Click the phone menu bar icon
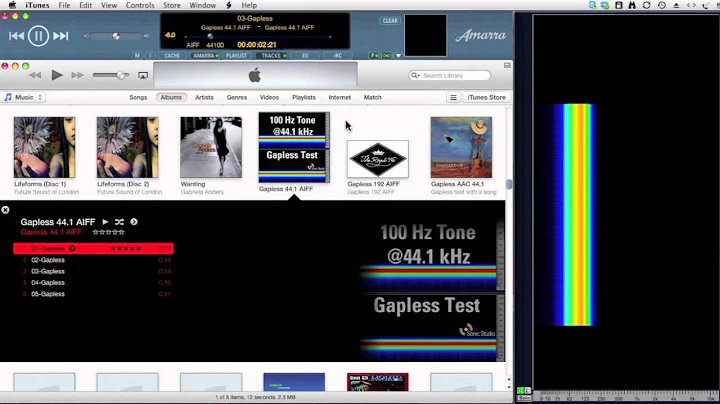Screen dimensions: 720x404 coord(706,5)
